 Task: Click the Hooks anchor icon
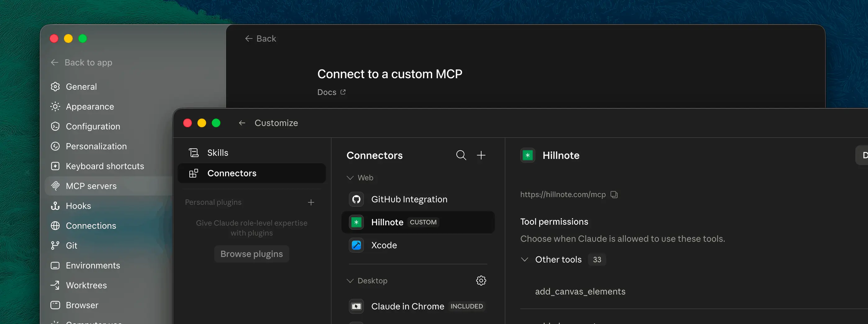(x=55, y=206)
